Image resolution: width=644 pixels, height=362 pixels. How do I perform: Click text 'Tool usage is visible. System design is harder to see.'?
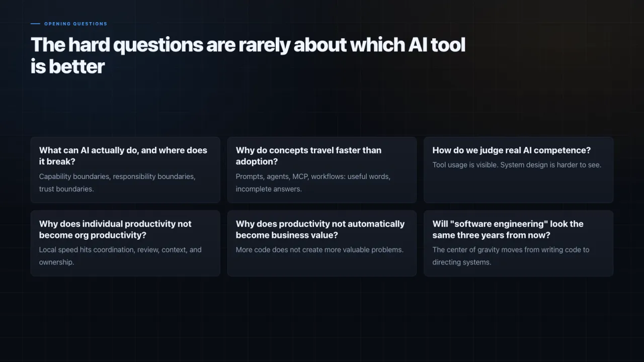[x=517, y=165]
